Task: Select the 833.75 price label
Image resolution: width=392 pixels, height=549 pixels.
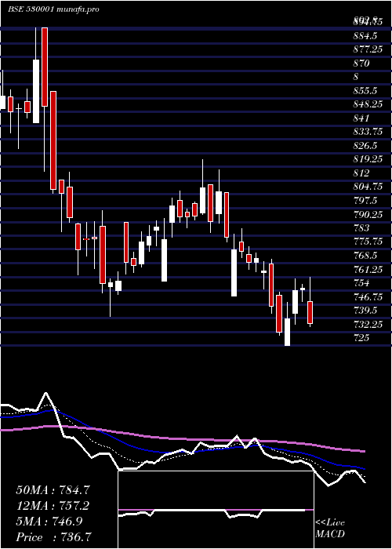Action: click(x=368, y=132)
